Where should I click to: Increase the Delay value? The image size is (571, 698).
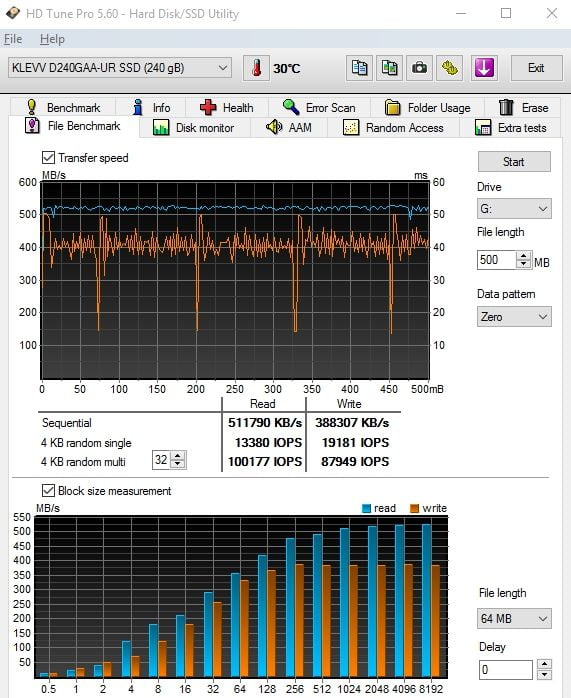click(544, 665)
